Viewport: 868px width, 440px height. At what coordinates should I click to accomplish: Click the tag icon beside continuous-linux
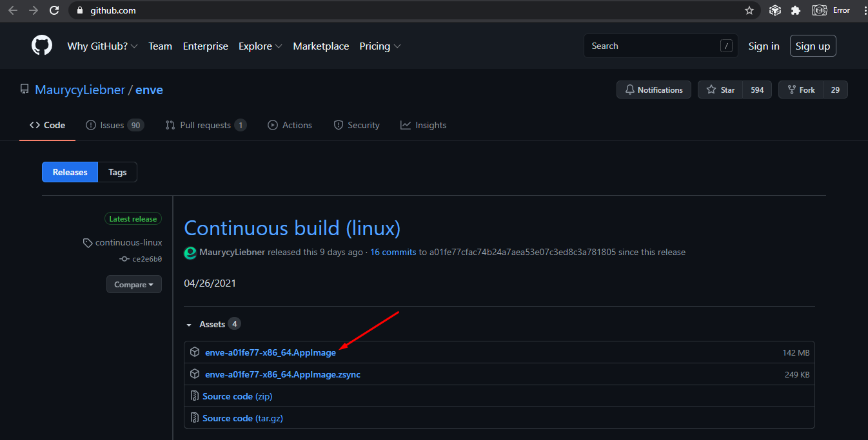click(88, 243)
